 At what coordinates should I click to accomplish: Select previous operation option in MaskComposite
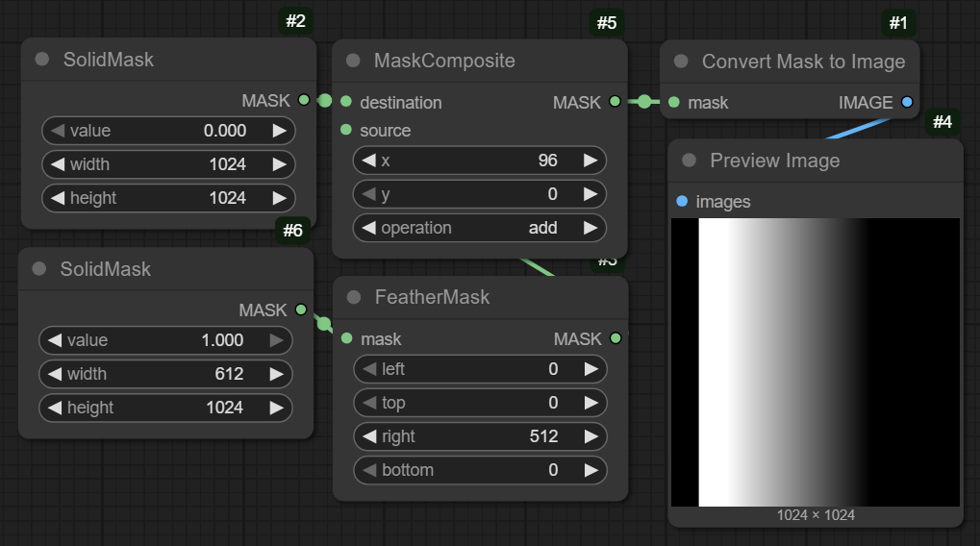368,228
